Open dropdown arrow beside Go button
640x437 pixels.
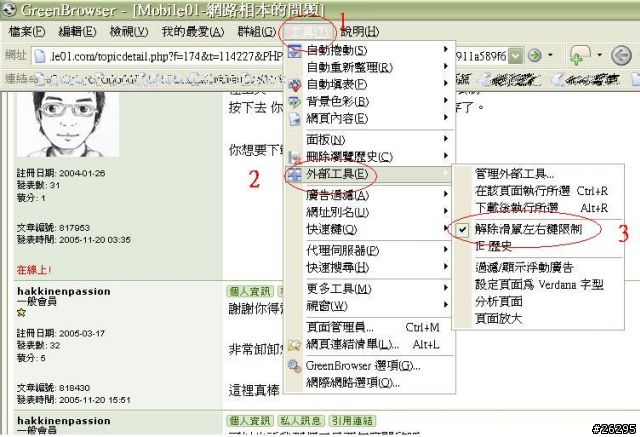551,55
